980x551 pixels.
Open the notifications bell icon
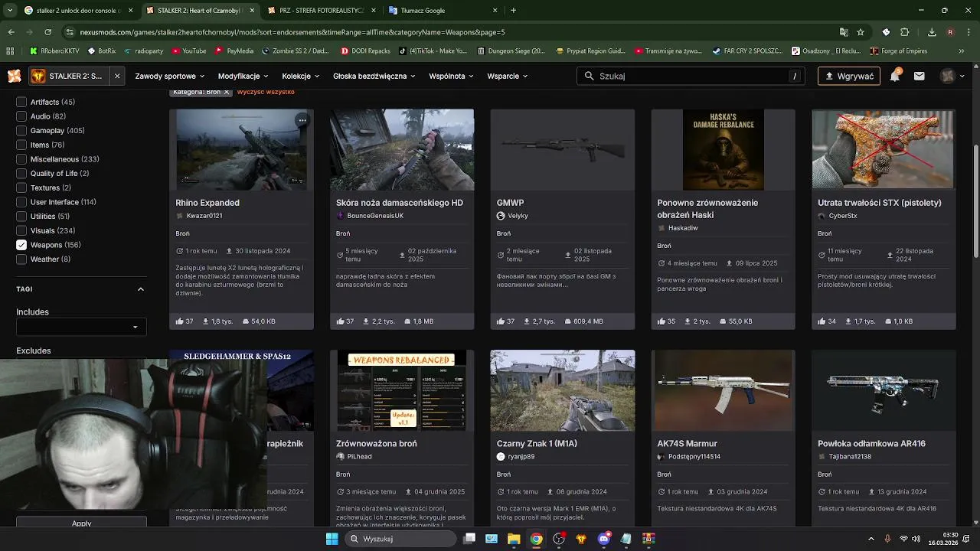pos(894,76)
